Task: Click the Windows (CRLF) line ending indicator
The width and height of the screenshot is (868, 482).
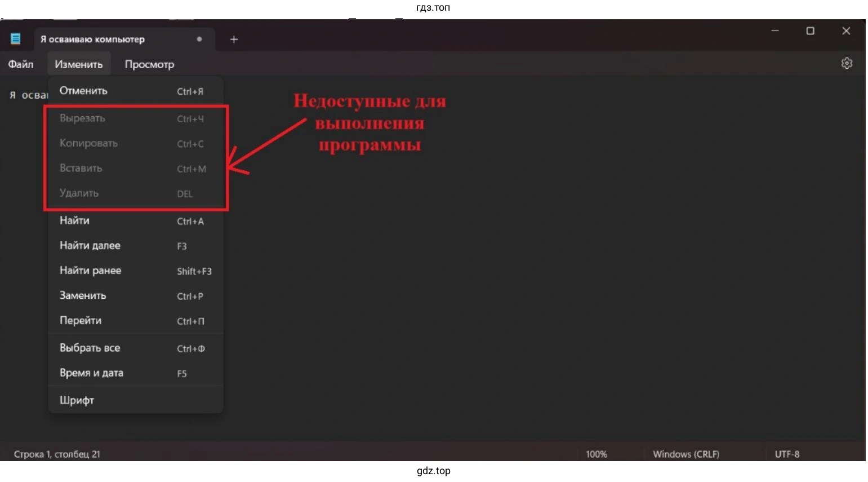Action: 685,454
